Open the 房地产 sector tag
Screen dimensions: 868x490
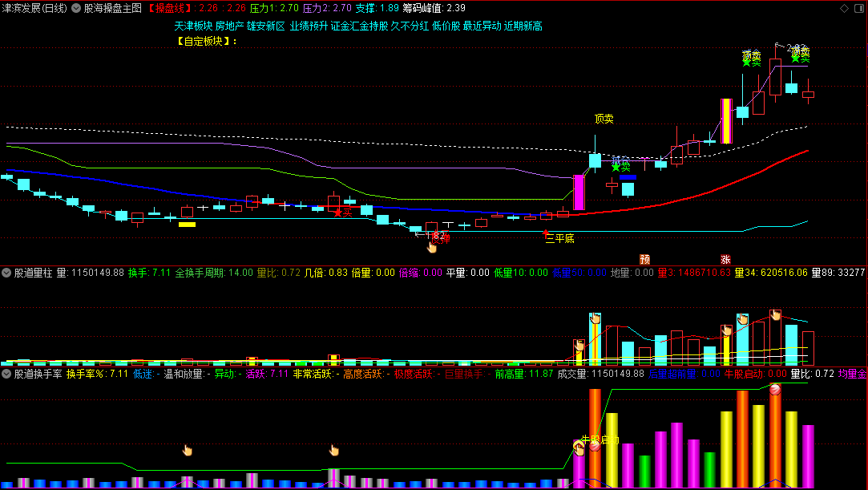[x=229, y=26]
